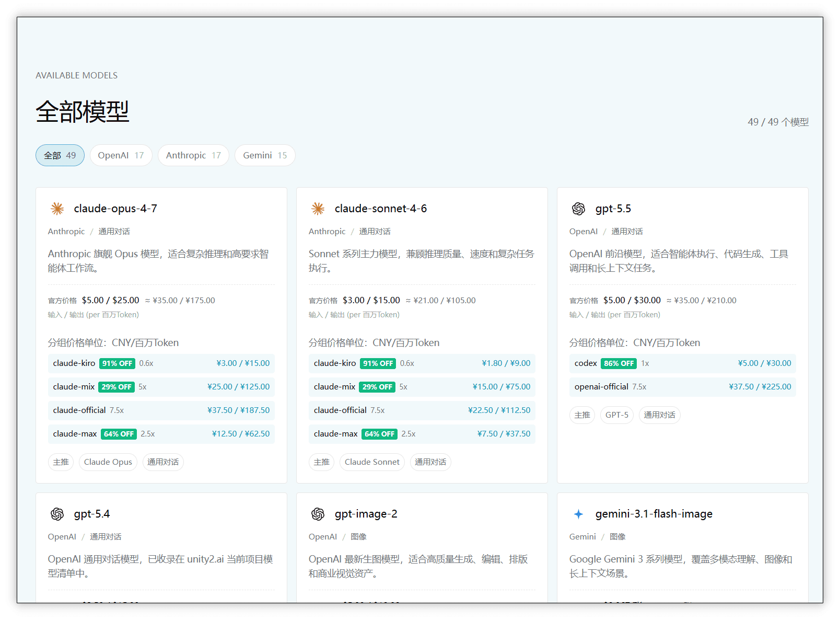Screen dimensions: 840x620
Task: Open the claude-opus-4-7 model title
Action: (x=115, y=209)
